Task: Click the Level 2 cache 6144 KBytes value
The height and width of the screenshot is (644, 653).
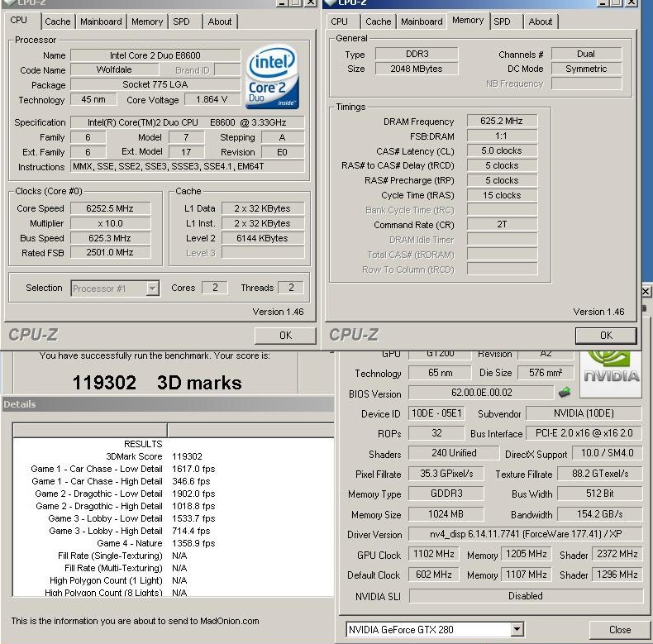Action: pos(262,238)
